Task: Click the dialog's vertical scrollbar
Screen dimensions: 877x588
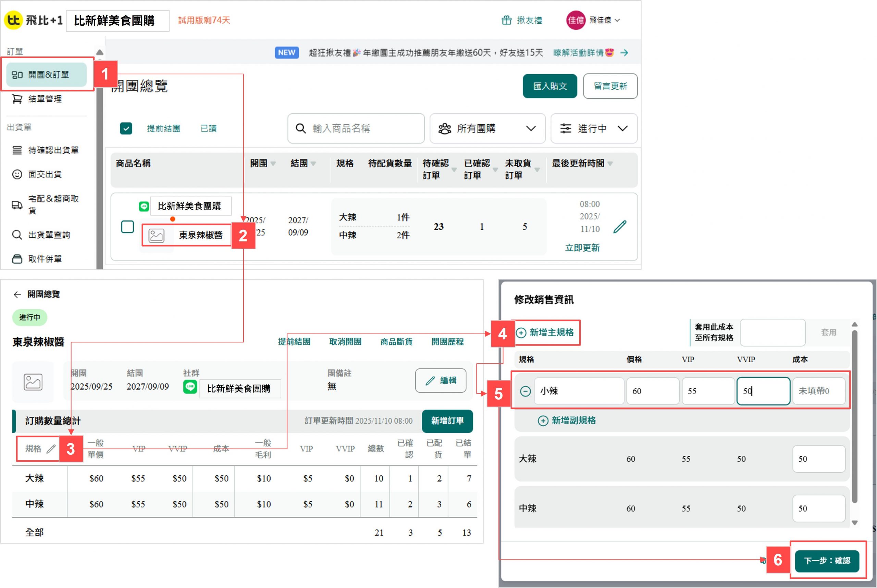Action: coord(854,416)
